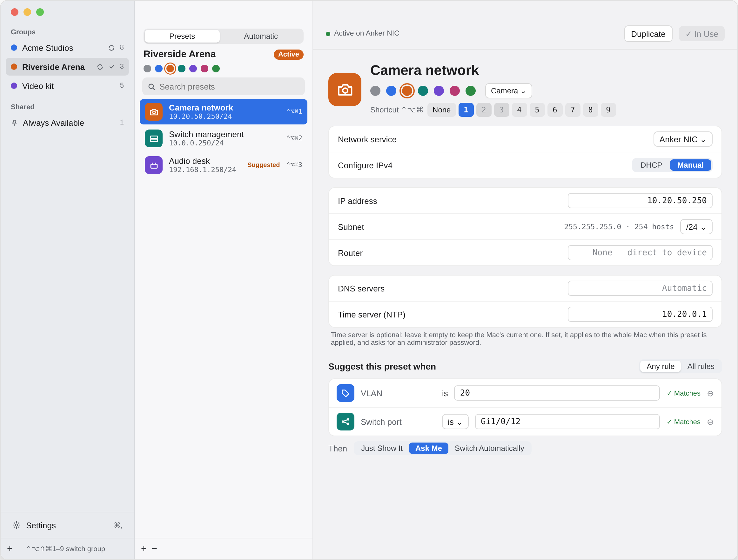This screenshot has height=560, width=738.
Task: Assign shortcut number 4
Action: (519, 110)
